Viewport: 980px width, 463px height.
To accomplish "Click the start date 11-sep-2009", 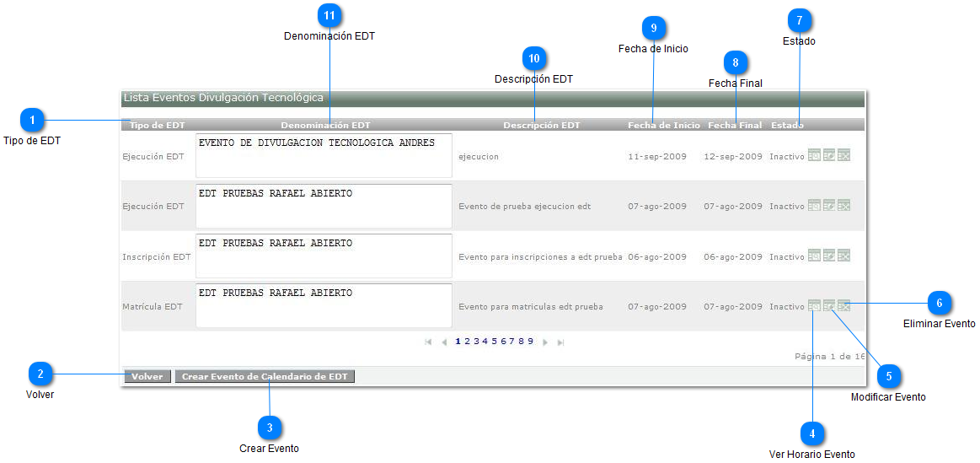I will pos(657,156).
